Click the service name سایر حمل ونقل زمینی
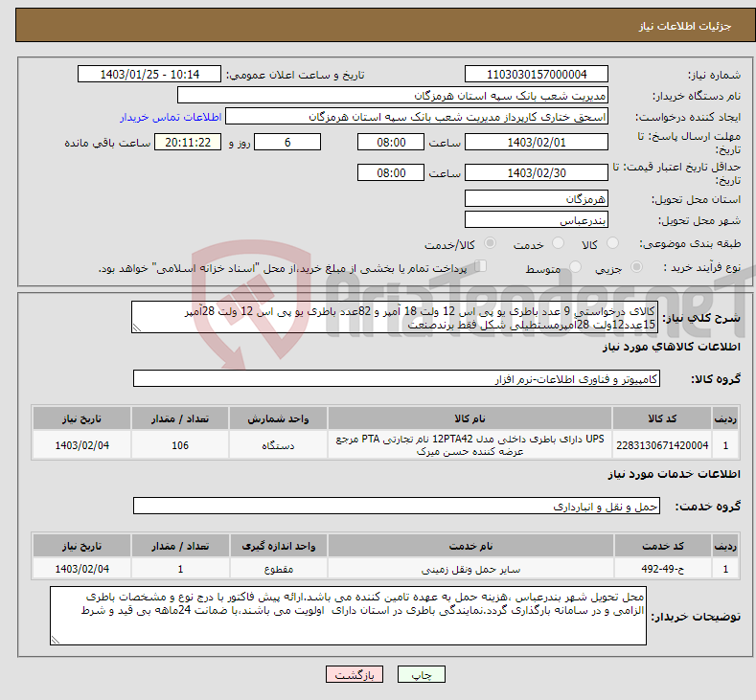The image size is (756, 700). coord(470,569)
